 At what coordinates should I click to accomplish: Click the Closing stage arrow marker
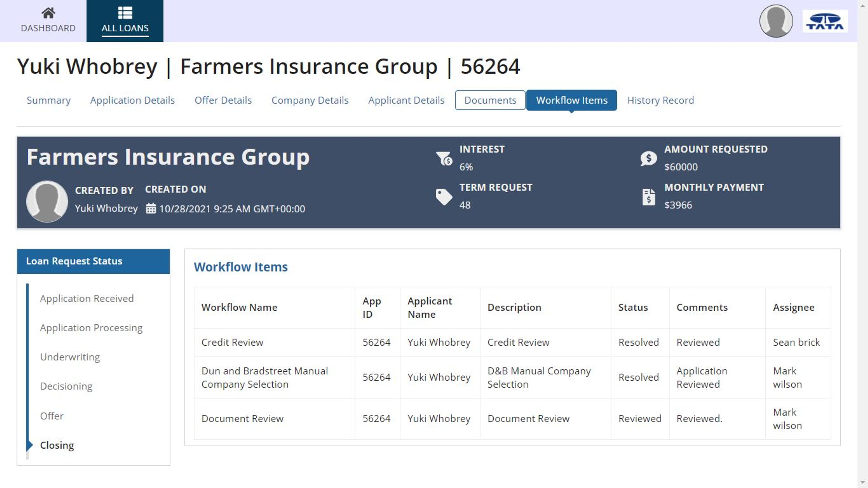(30, 445)
